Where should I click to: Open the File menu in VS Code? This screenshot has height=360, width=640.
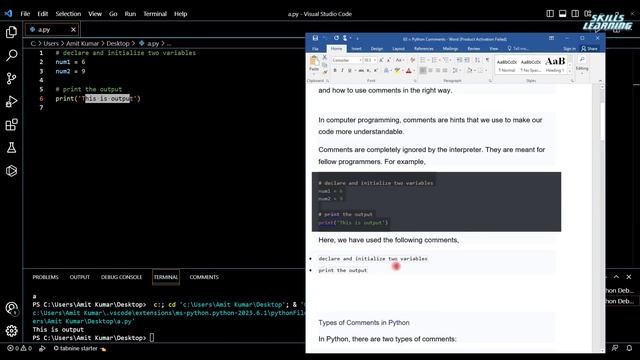point(25,13)
